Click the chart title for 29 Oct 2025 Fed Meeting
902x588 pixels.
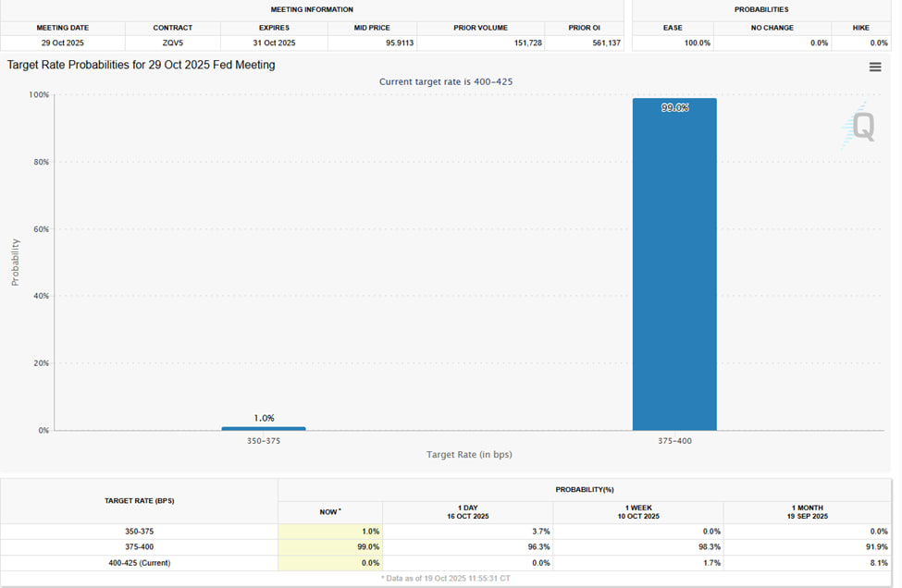pos(141,65)
